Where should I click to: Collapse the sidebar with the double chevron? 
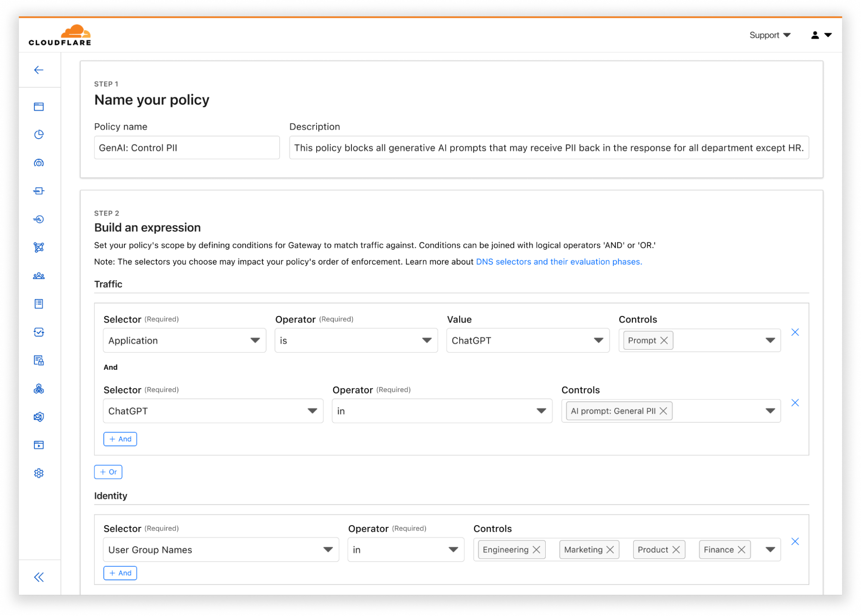click(39, 577)
